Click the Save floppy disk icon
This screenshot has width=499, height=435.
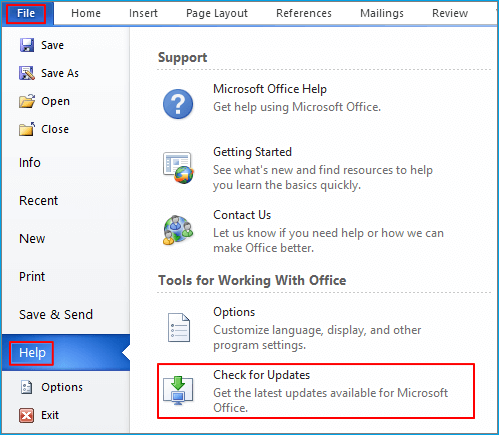[27, 45]
